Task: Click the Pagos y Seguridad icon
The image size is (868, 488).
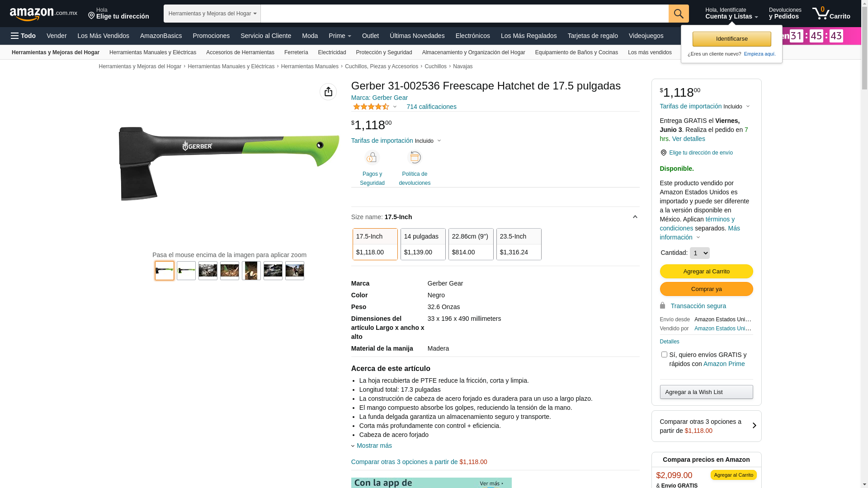Action: pos(372,158)
